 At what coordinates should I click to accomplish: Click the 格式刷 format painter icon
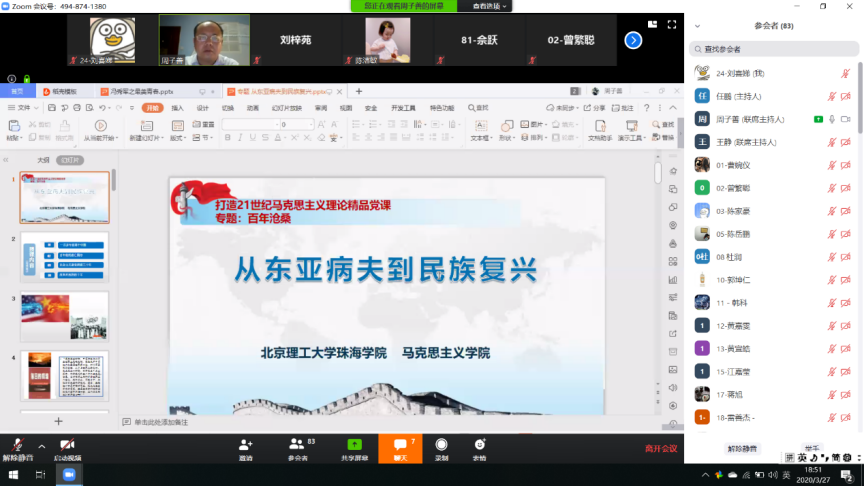click(64, 126)
